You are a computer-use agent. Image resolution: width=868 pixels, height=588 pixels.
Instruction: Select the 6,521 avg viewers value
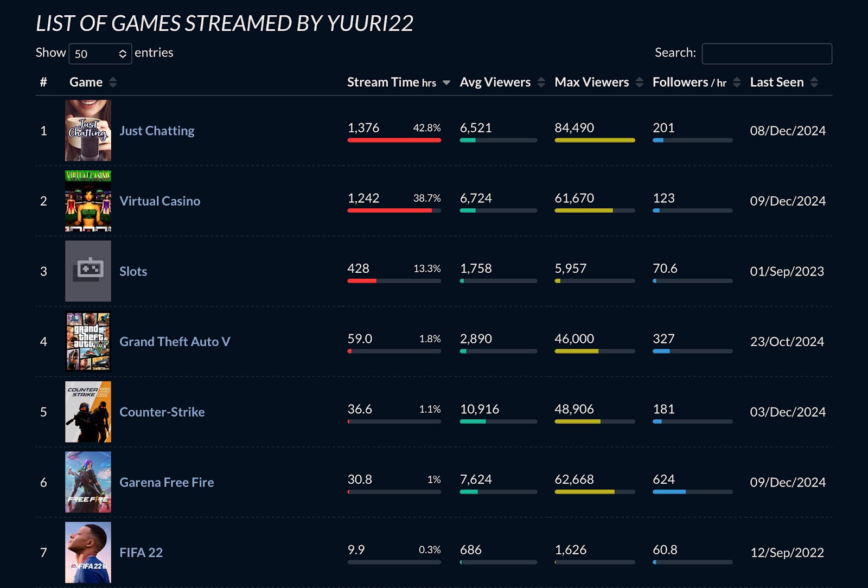point(476,128)
